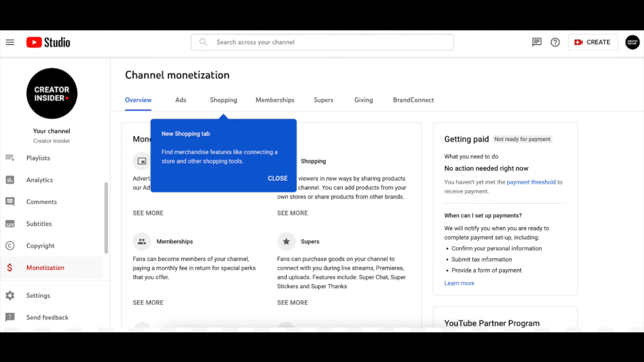The image size is (644, 362).
Task: Click the Ads card icon behind popup
Action: coord(142,161)
